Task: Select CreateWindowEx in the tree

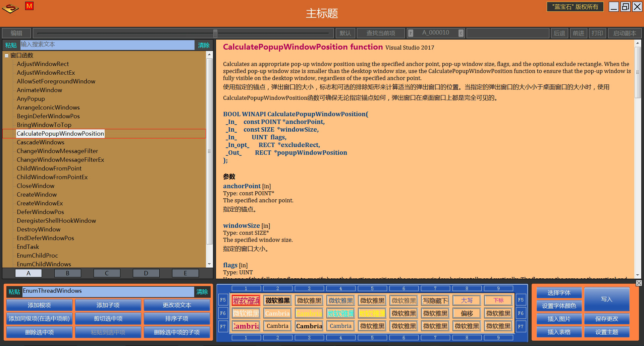Action: pos(40,203)
